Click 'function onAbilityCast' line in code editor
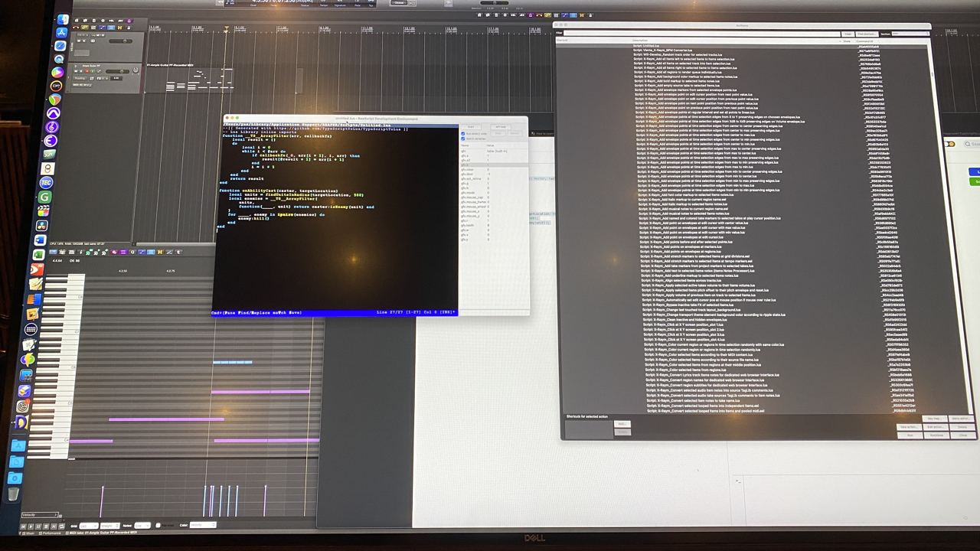The image size is (980, 551). pos(278,191)
